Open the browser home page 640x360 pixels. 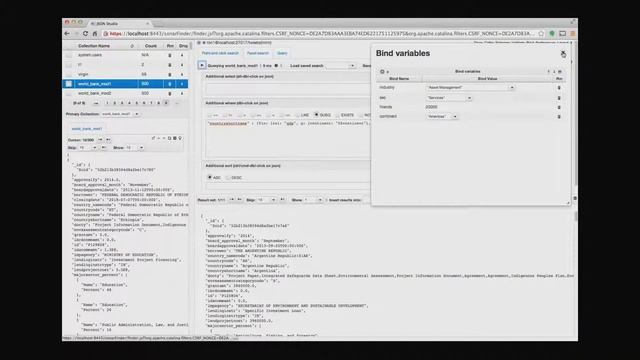tap(95, 33)
